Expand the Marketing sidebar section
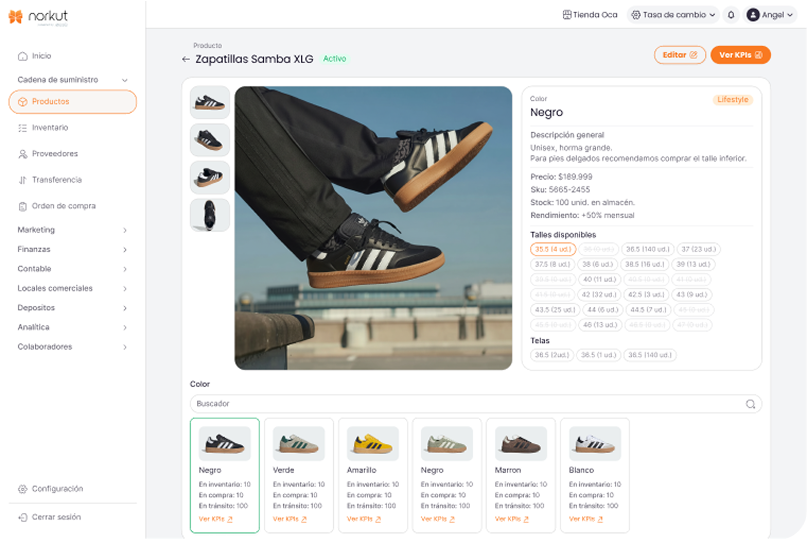807x540 pixels. pos(72,230)
